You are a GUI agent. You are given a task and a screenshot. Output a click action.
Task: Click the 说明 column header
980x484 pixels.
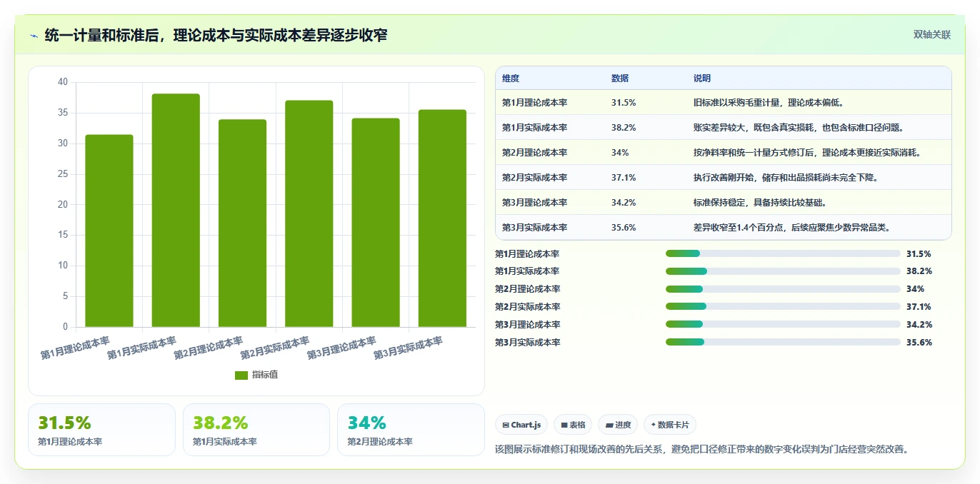point(702,79)
